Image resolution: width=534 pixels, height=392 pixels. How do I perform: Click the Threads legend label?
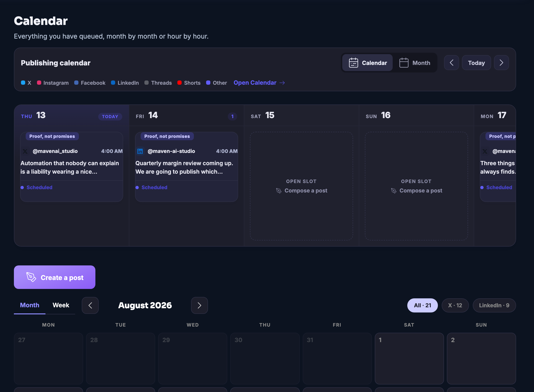coord(162,83)
